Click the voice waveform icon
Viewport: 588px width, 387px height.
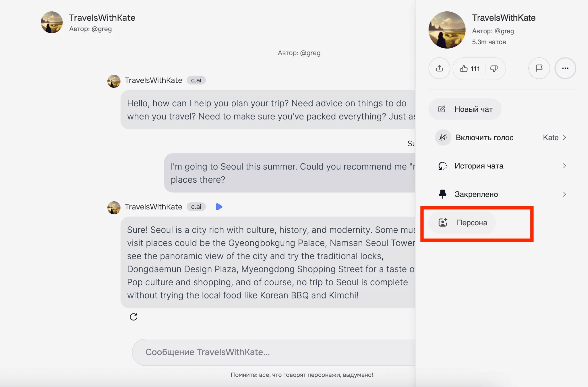(443, 138)
